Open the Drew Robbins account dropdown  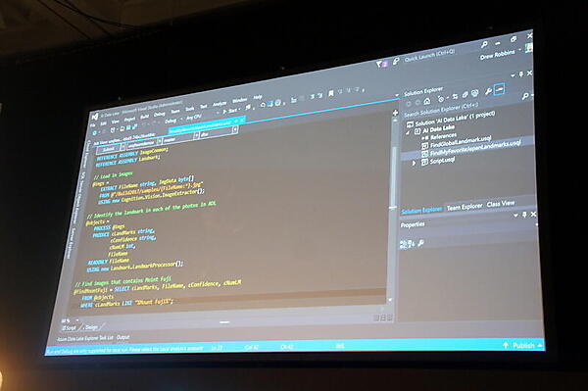pos(519,50)
